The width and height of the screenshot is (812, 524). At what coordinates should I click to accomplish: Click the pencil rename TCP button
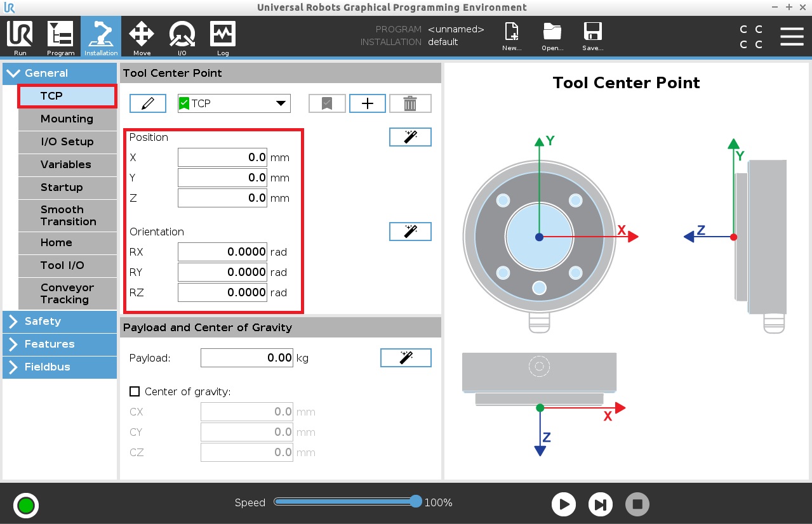coord(148,103)
